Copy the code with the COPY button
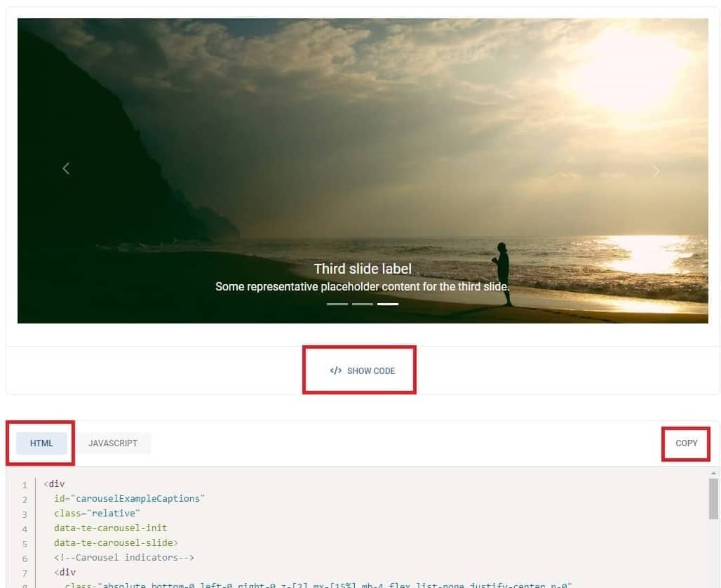 coord(686,443)
